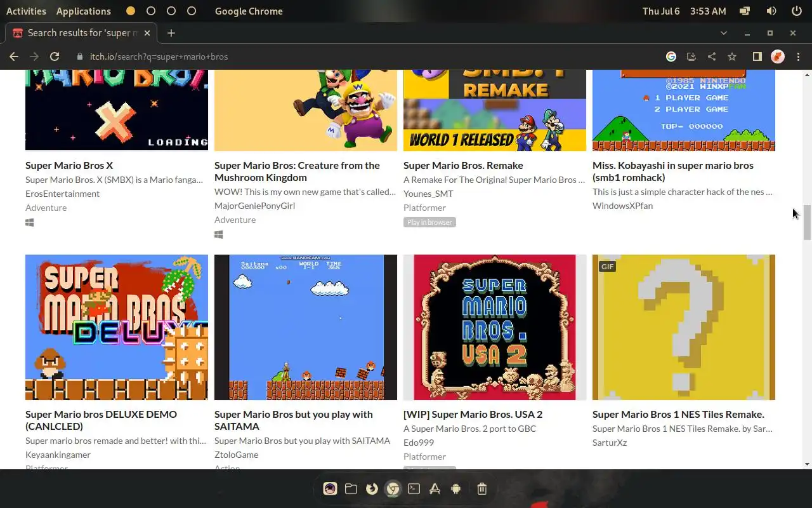Click the Adventure genre under ErosEntertainment
Viewport: 812px width, 508px height.
coord(46,208)
